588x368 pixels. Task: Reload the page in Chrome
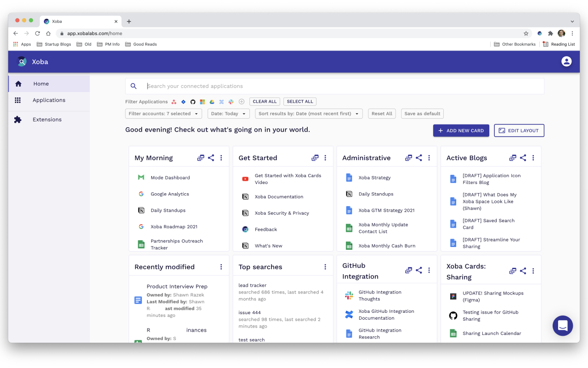(x=37, y=34)
